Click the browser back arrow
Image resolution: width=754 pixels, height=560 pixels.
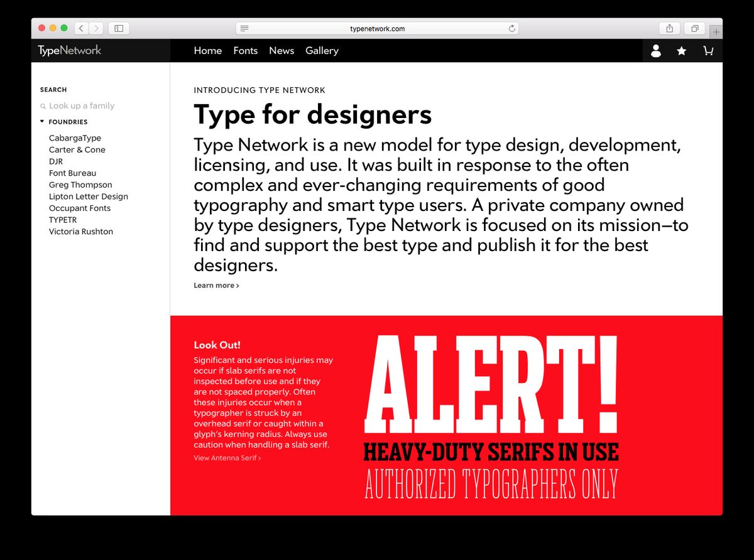point(81,28)
